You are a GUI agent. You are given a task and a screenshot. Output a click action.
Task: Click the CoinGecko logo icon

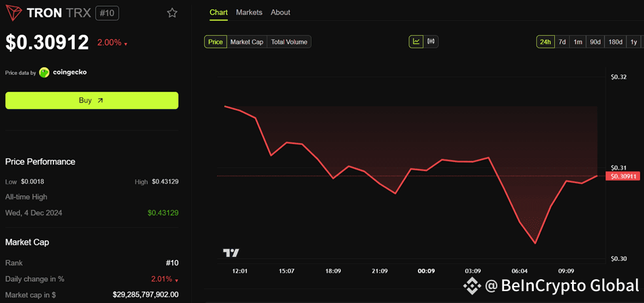pos(44,72)
